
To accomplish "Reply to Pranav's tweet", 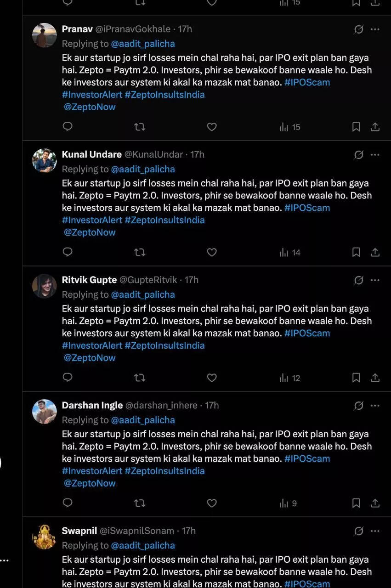I will pyautogui.click(x=68, y=127).
